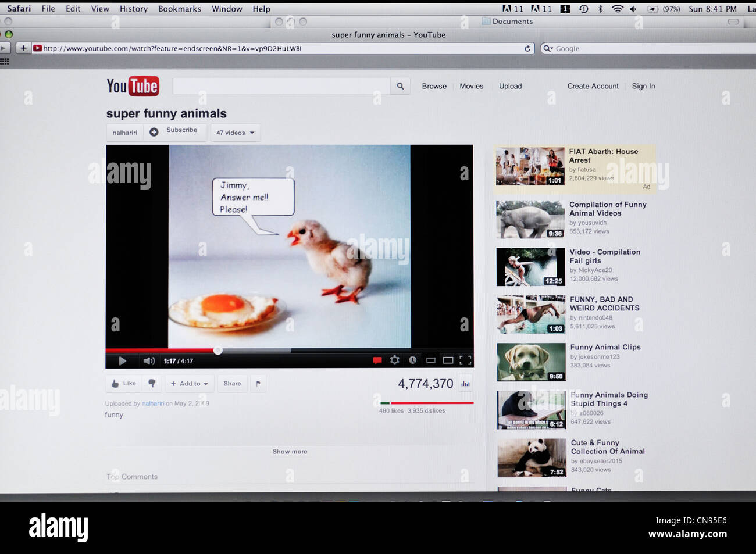Switch to small player size

[x=431, y=360]
